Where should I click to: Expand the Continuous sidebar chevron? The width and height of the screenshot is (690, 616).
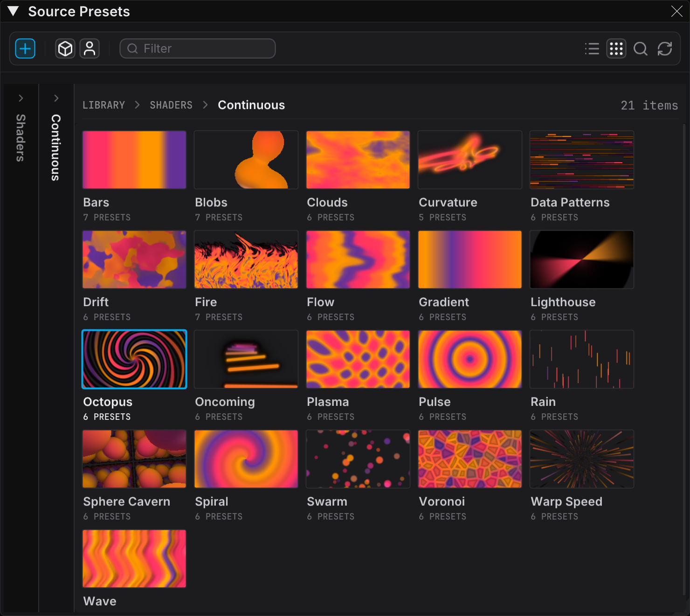(56, 98)
